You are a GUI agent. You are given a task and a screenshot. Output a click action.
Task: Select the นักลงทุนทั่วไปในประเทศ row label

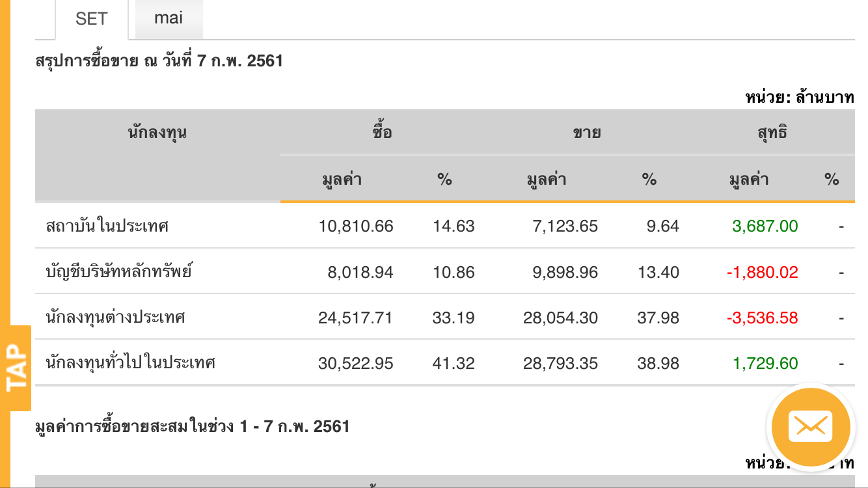(131, 363)
